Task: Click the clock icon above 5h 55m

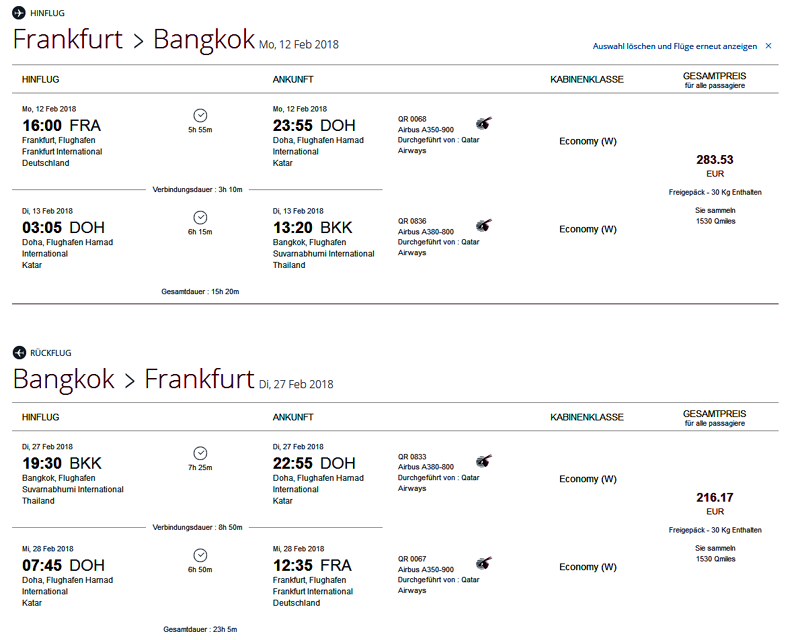Action: click(x=200, y=115)
